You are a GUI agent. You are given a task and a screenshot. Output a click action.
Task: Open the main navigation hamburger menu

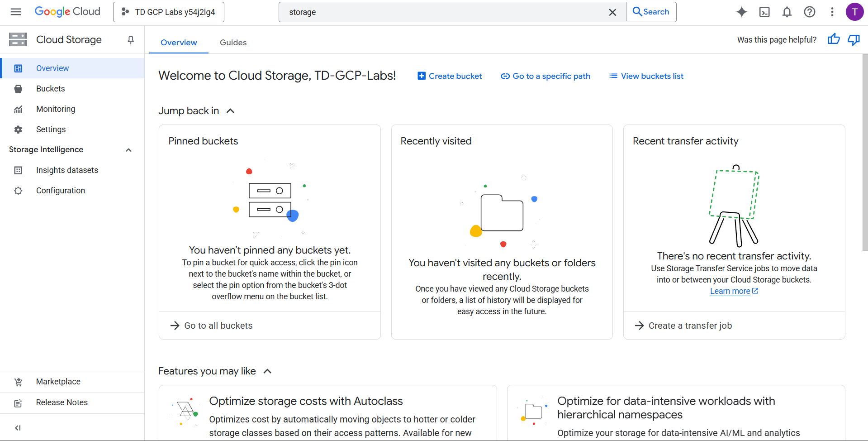click(16, 12)
